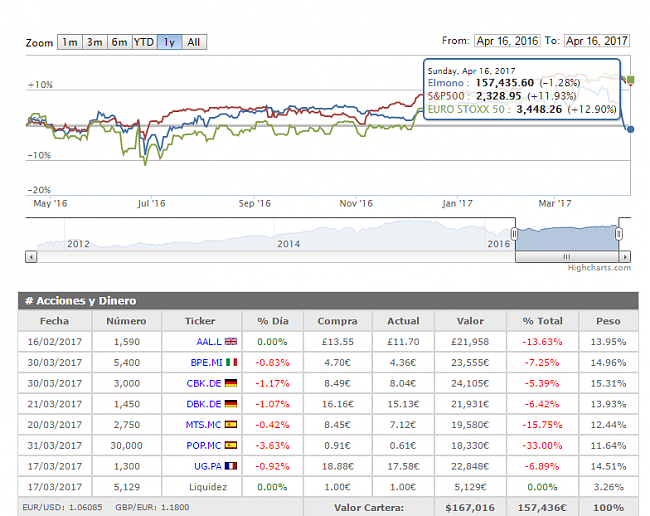Click the blue Elmono series end marker
This screenshot has height=516, width=650.
(x=631, y=129)
